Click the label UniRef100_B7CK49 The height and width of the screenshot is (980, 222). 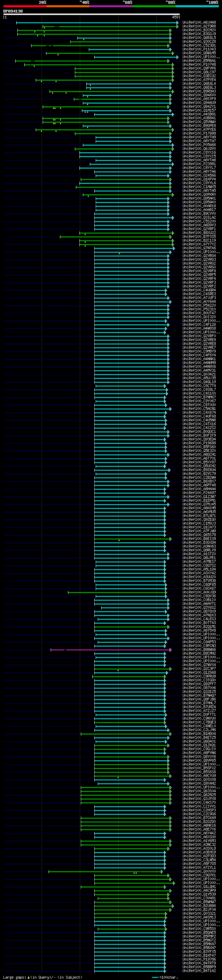[x=199, y=818]
